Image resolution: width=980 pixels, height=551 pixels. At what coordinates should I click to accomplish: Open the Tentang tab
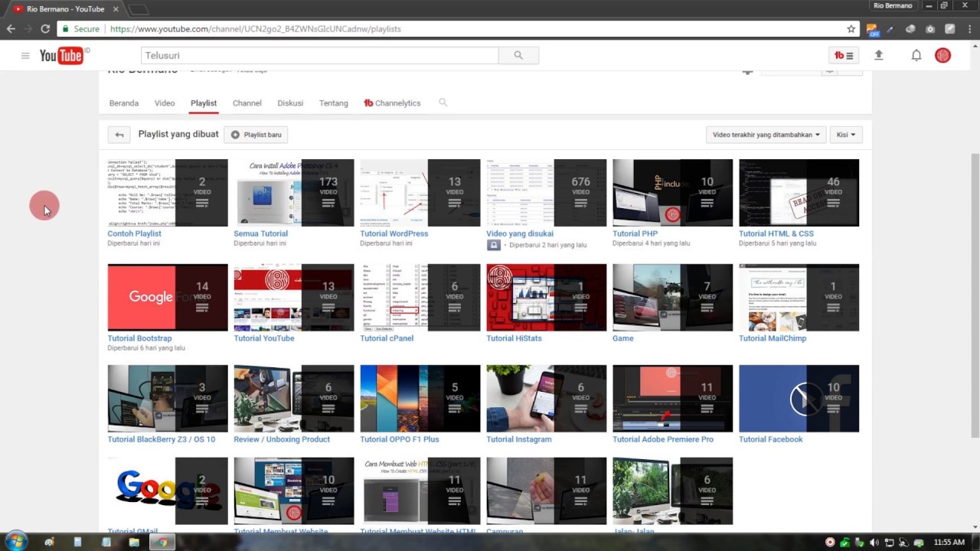[x=334, y=103]
